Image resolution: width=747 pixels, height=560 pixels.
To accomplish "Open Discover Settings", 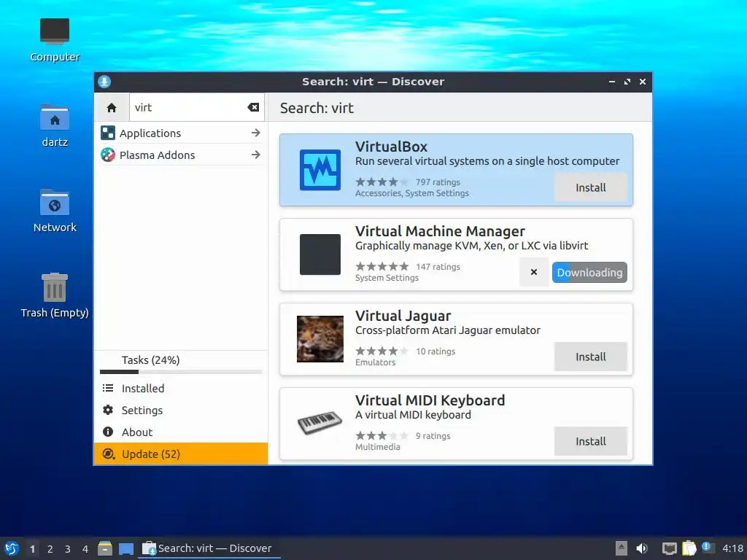I will click(181, 411).
